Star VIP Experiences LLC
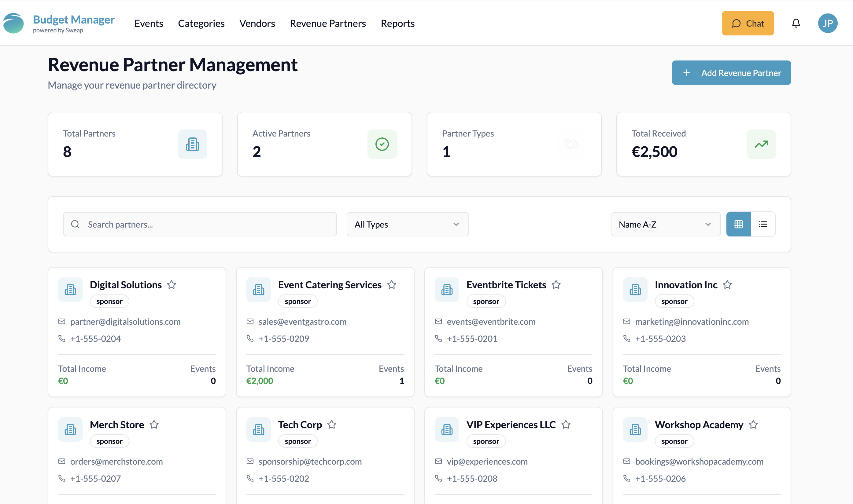 click(x=566, y=425)
